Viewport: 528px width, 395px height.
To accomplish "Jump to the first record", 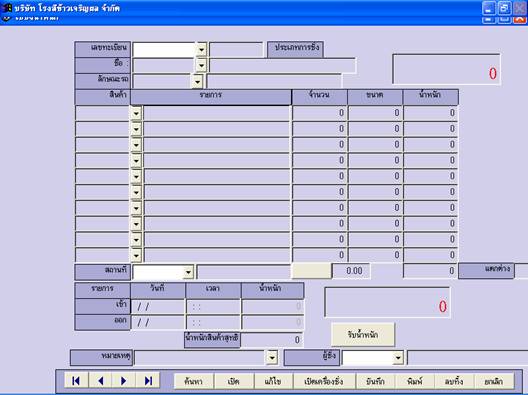I will (76, 381).
